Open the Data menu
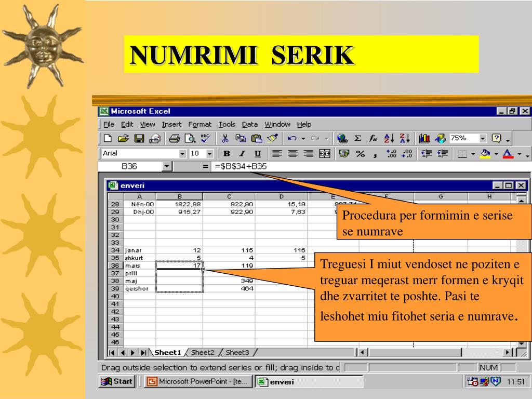This screenshot has width=532, height=399. click(250, 124)
